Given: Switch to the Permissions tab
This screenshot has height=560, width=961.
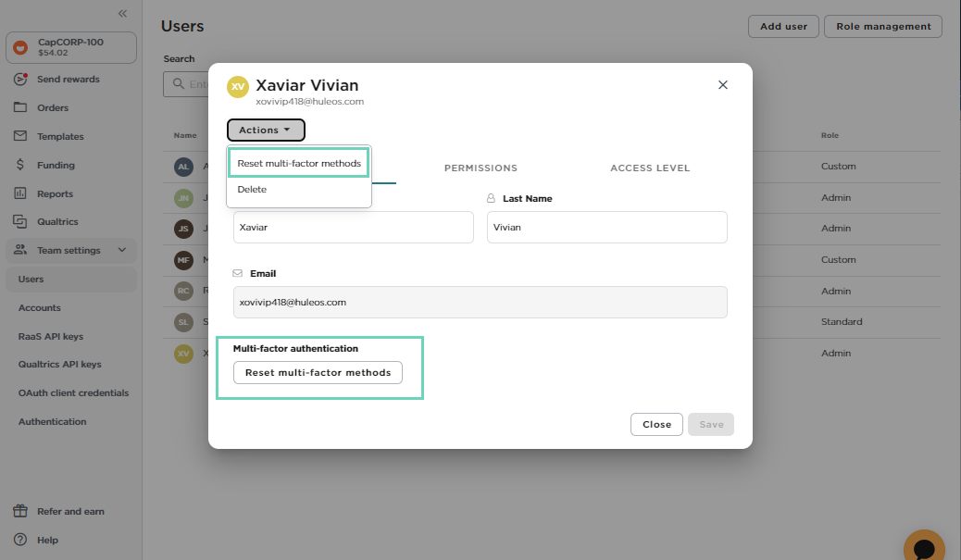Looking at the screenshot, I should pyautogui.click(x=480, y=168).
